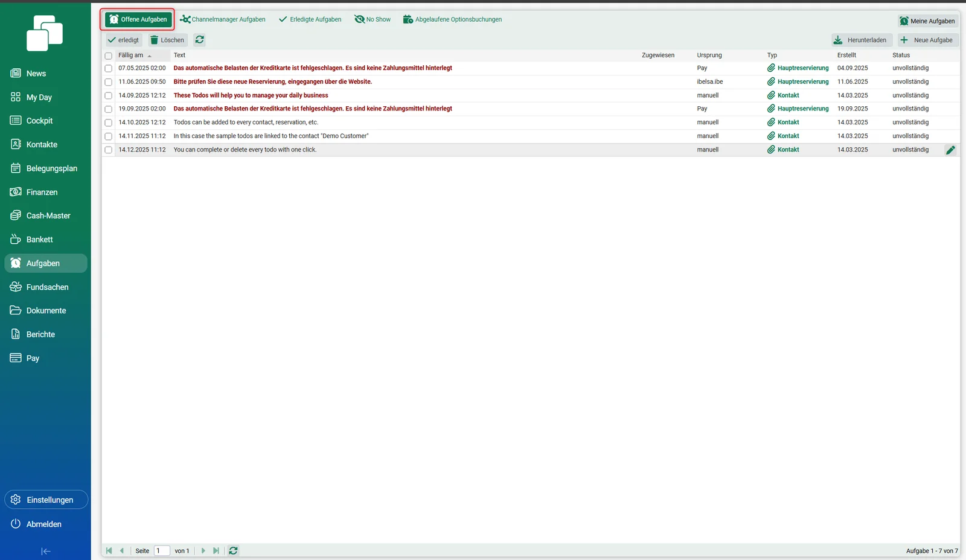The width and height of the screenshot is (966, 560).
Task: Switch to the Offene Aufgaben tab
Action: point(138,19)
